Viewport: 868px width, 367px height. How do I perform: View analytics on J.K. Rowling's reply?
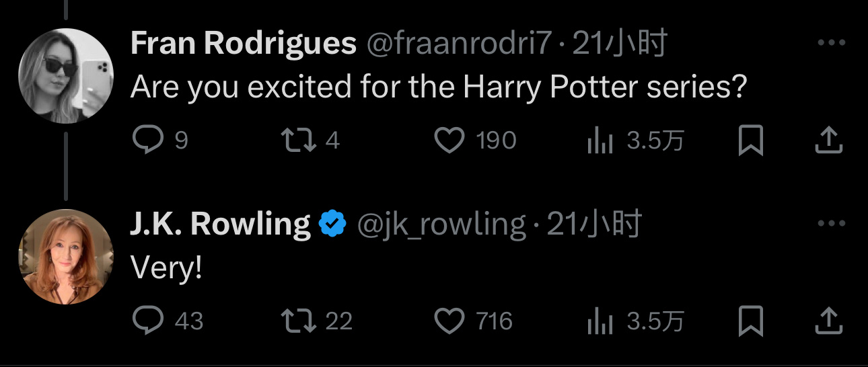point(600,321)
